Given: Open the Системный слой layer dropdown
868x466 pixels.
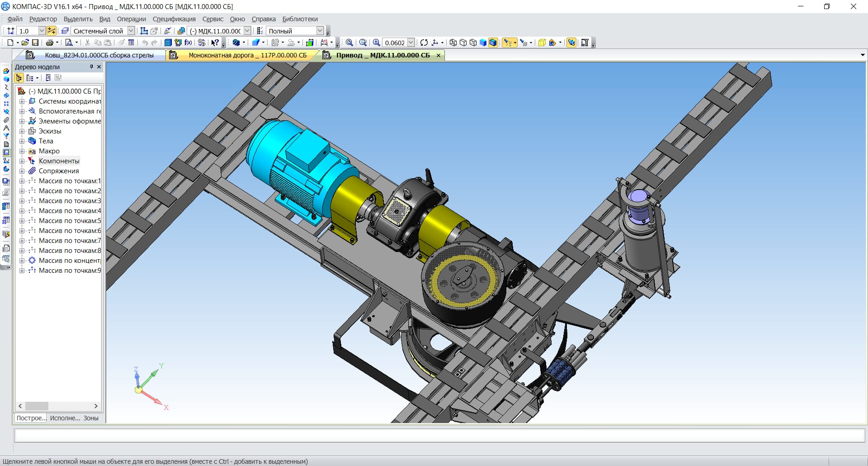Looking at the screenshot, I should pyautogui.click(x=131, y=31).
